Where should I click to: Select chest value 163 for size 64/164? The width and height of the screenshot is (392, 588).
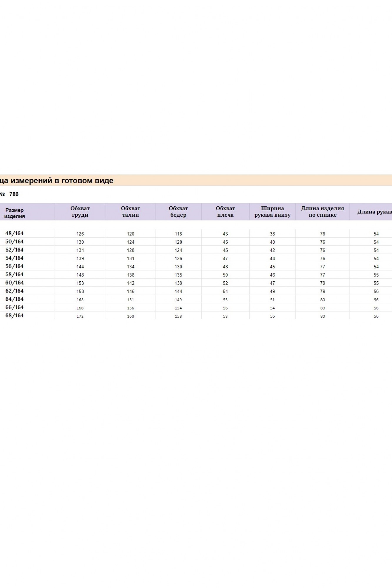[80, 300]
